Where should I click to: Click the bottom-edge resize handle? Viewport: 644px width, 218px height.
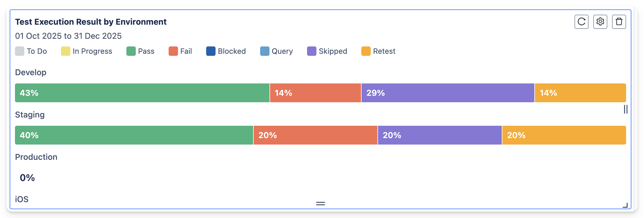click(320, 203)
